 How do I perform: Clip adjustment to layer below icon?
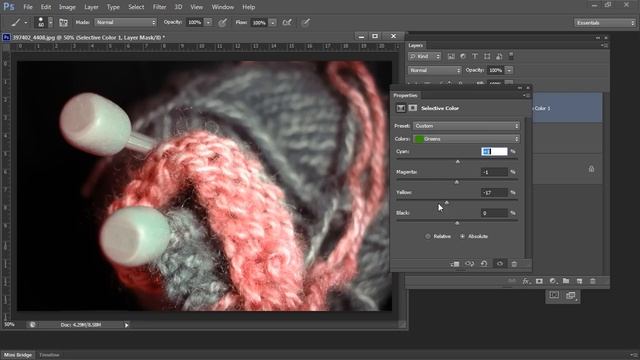pos(455,264)
